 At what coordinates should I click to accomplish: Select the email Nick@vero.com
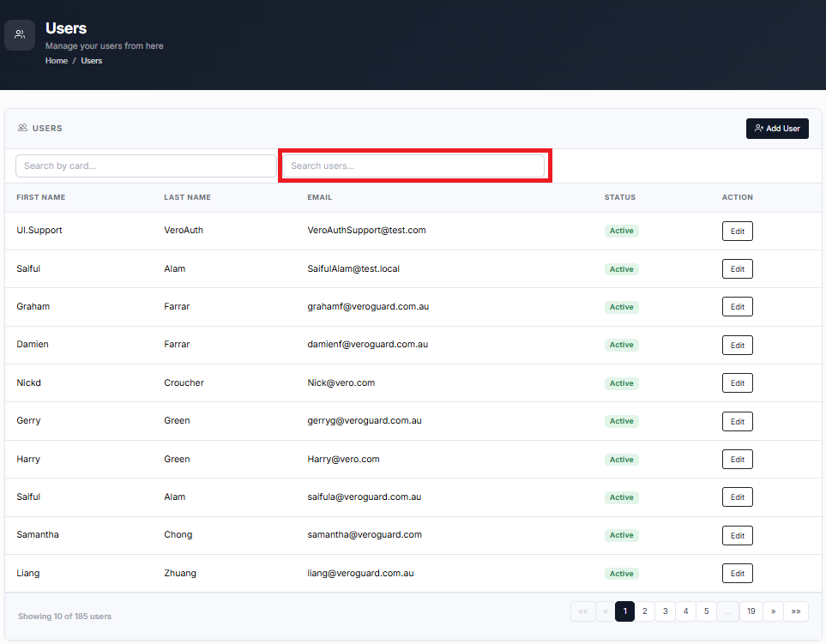click(x=341, y=382)
